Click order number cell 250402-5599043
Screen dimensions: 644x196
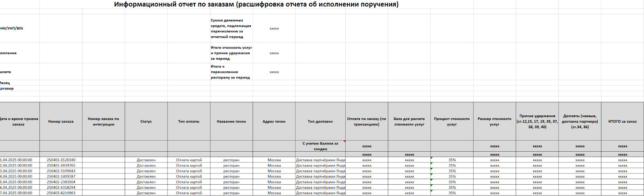(x=61, y=171)
